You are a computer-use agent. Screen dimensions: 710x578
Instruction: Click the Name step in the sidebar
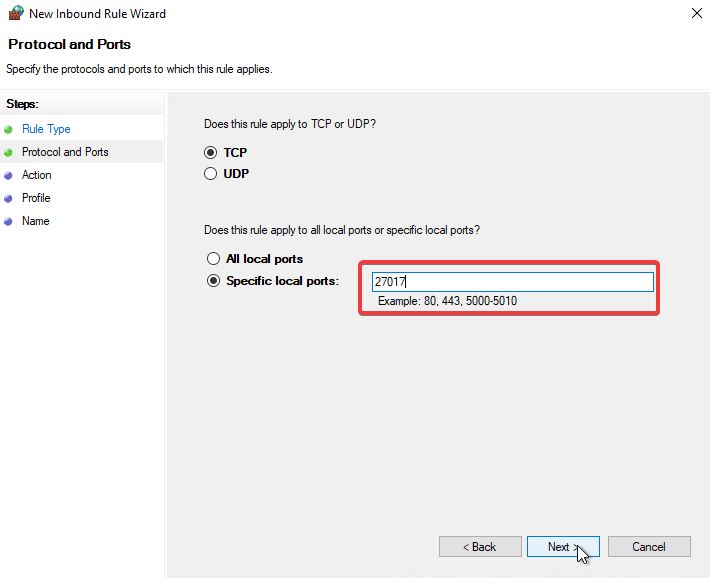point(36,221)
